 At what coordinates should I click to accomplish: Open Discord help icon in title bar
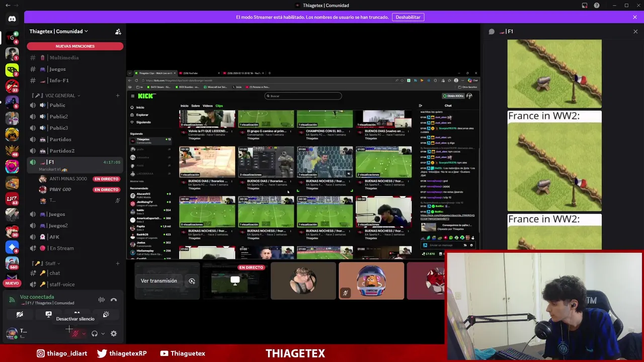pyautogui.click(x=597, y=6)
